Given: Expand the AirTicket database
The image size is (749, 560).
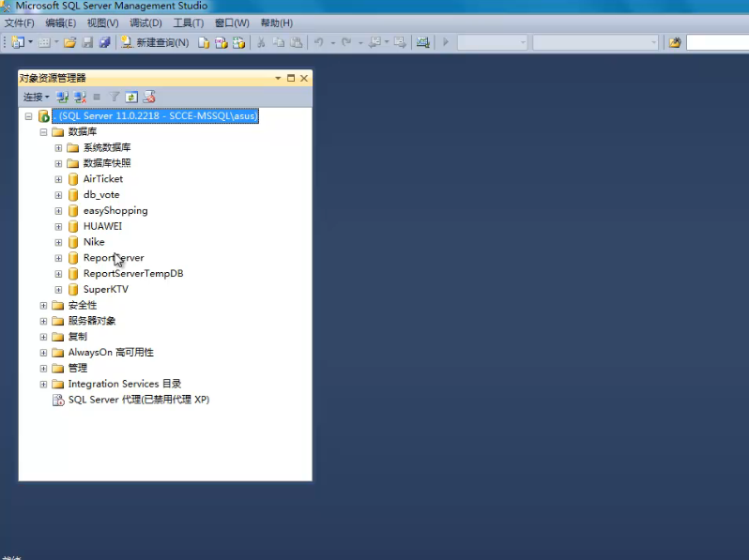Looking at the screenshot, I should point(58,179).
